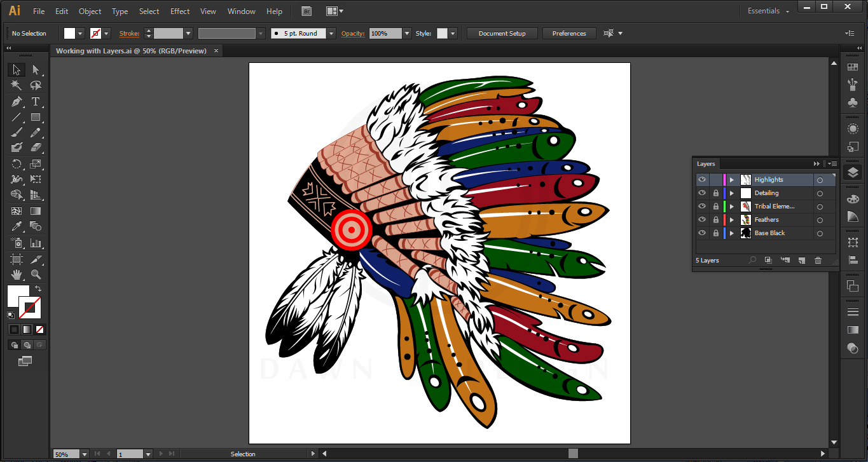Open the Effect menu
Image resolution: width=868 pixels, height=462 pixels.
point(180,11)
